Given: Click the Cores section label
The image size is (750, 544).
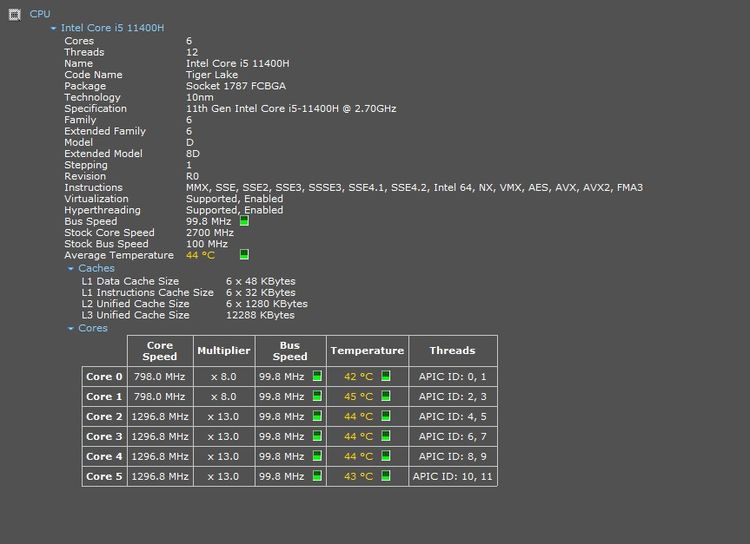Looking at the screenshot, I should (x=93, y=329).
